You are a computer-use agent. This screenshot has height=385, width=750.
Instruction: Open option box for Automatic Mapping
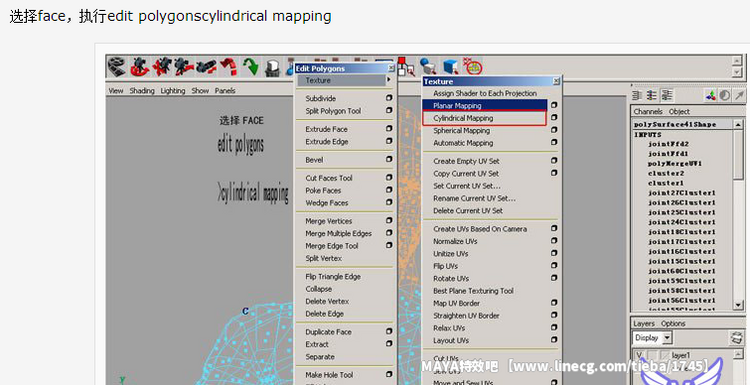(554, 142)
